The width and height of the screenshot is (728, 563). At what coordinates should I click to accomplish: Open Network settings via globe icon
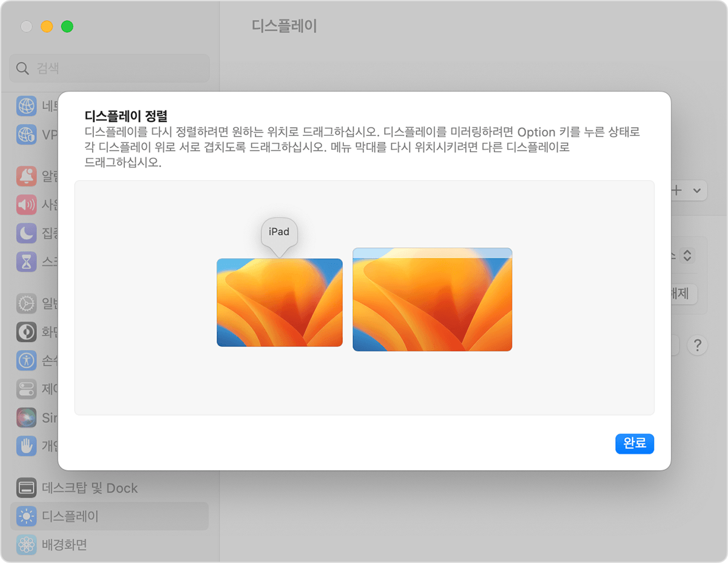point(27,106)
